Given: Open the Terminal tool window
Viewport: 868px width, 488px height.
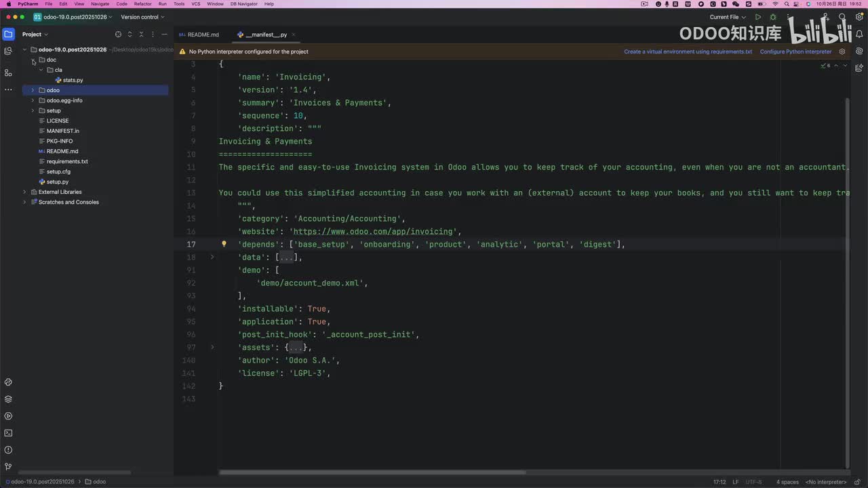Looking at the screenshot, I should click(x=8, y=433).
